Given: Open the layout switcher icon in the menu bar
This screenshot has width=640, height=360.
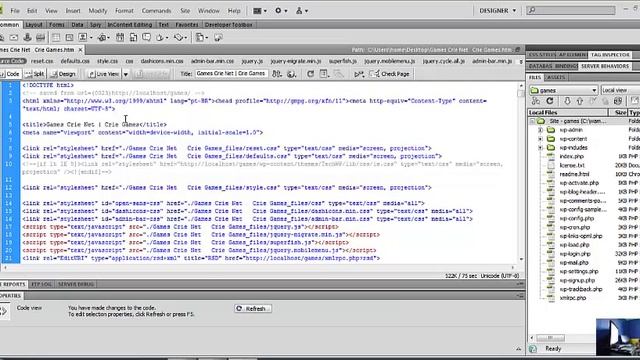Looking at the screenshot, I should tap(259, 11).
